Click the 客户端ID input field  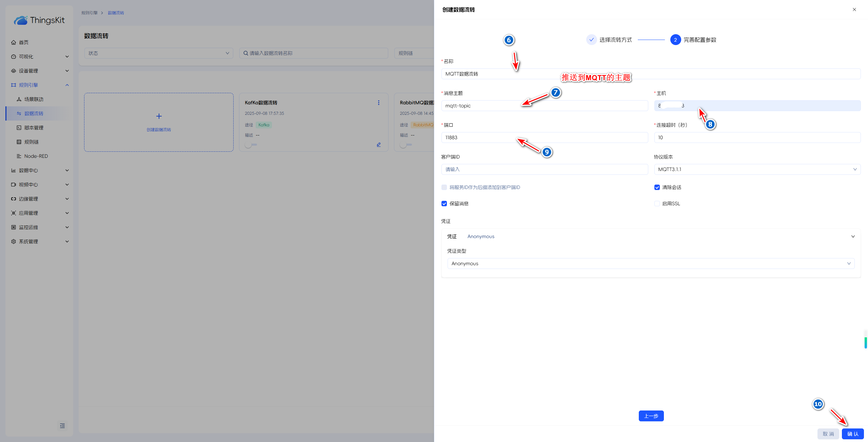pos(545,169)
